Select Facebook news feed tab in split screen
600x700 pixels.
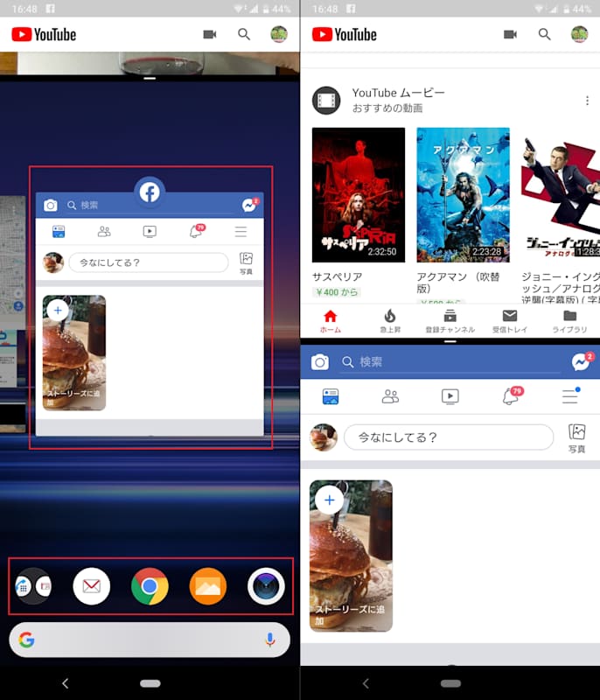click(x=331, y=396)
